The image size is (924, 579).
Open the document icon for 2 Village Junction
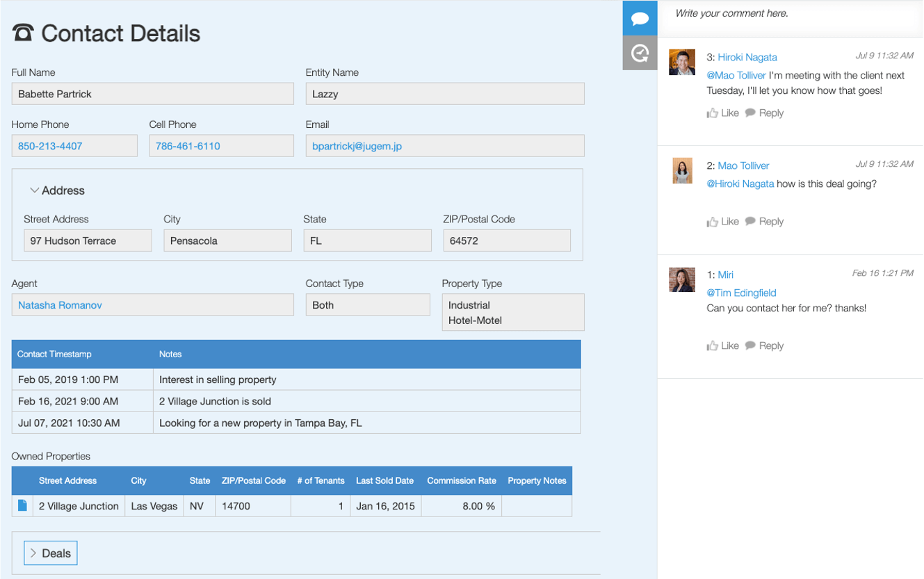click(x=22, y=505)
